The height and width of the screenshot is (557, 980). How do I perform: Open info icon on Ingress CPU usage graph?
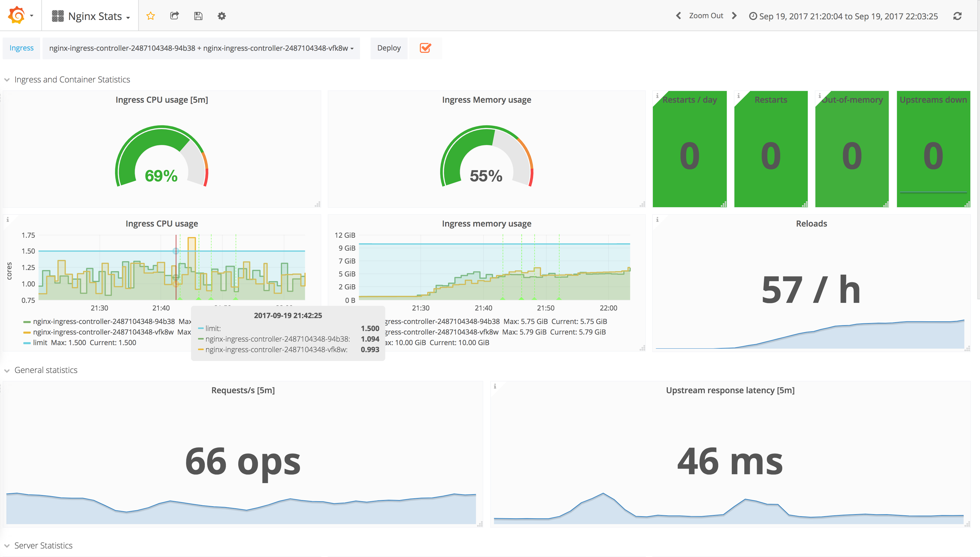(x=8, y=220)
